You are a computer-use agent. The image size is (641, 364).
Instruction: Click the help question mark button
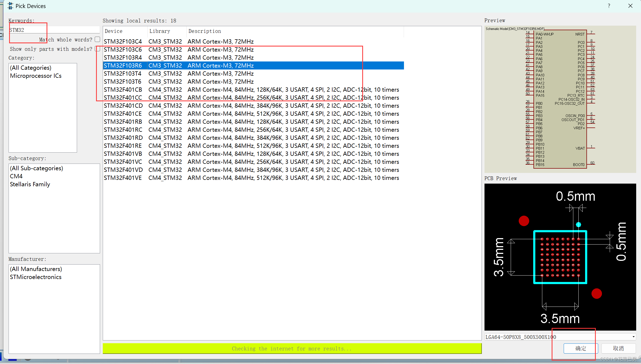tap(609, 6)
